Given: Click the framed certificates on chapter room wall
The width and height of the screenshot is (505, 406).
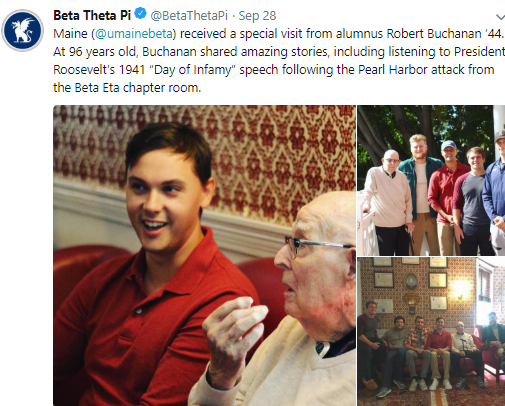Looking at the screenshot, I should [410, 283].
